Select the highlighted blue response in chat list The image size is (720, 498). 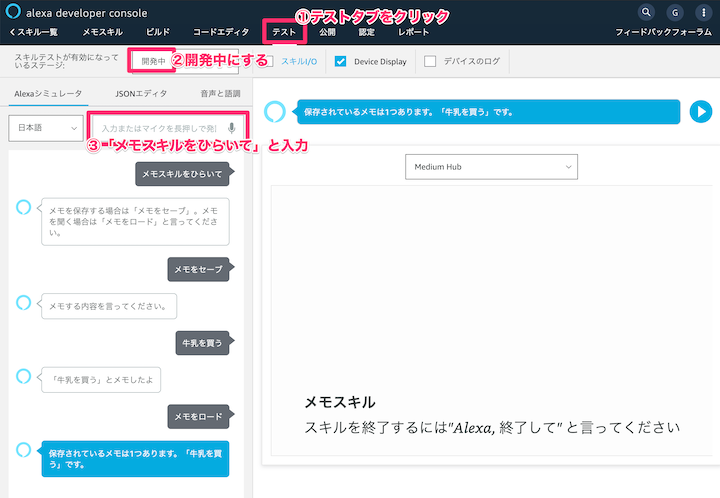[x=135, y=459]
